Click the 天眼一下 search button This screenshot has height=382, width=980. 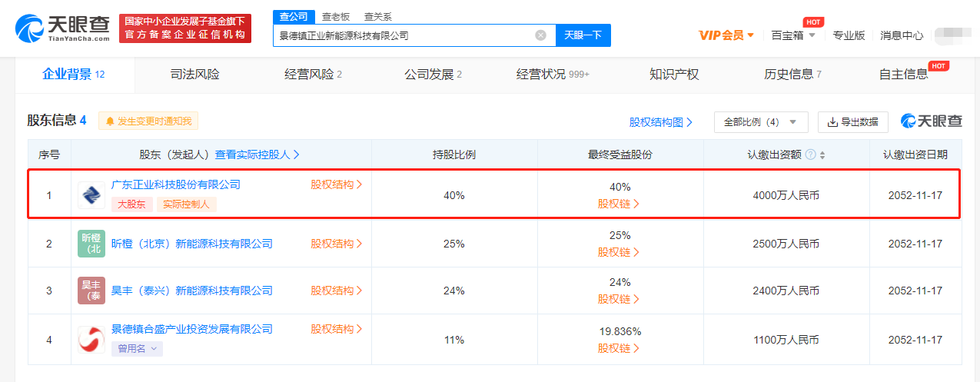(583, 35)
